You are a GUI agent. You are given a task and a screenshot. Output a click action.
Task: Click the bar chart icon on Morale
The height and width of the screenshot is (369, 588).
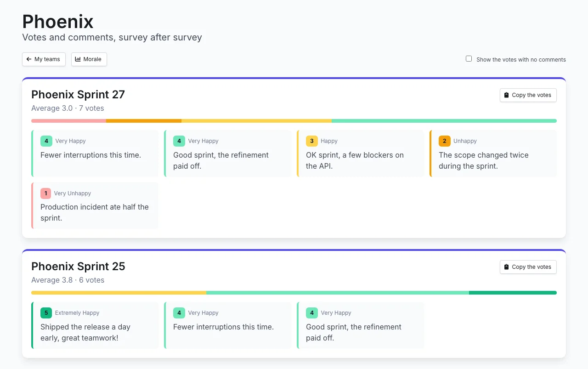coord(78,59)
